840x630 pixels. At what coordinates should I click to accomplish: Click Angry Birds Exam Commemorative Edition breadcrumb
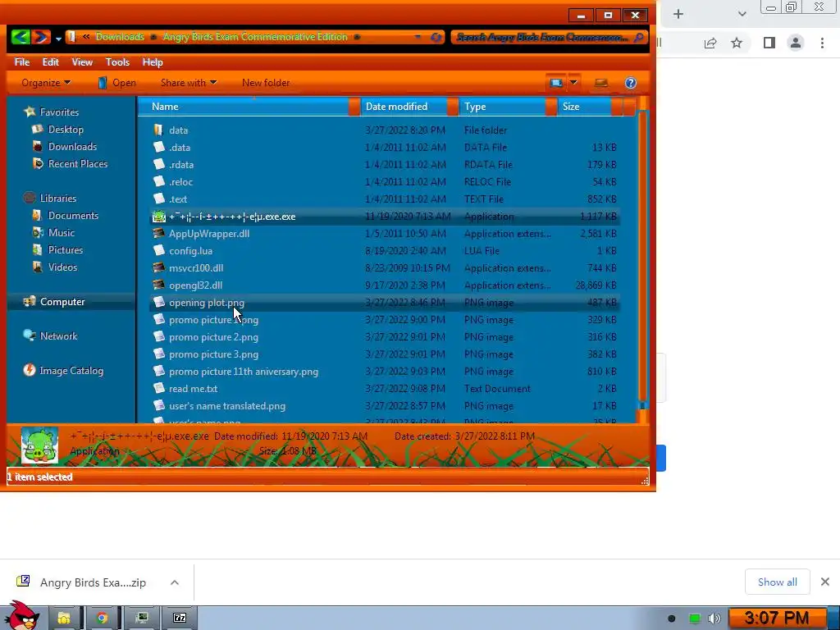[255, 37]
